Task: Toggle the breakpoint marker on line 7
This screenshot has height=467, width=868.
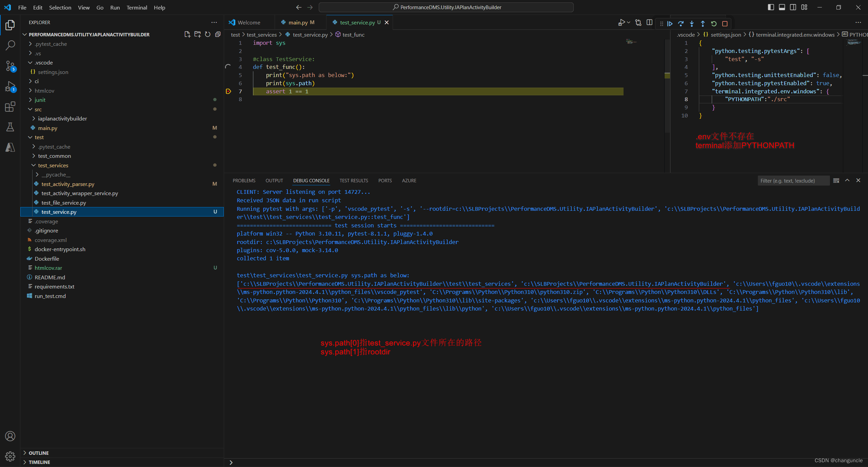Action: pos(229,91)
